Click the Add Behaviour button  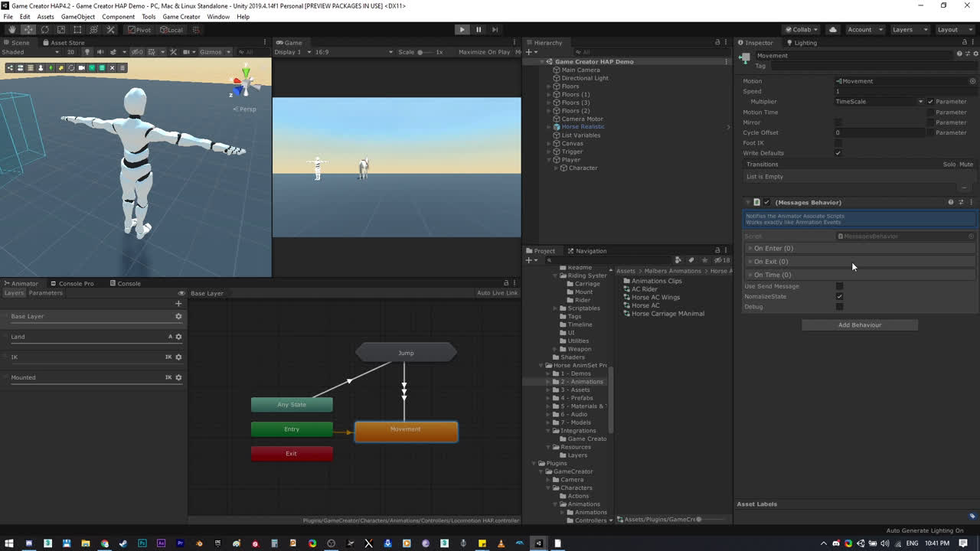pos(859,325)
